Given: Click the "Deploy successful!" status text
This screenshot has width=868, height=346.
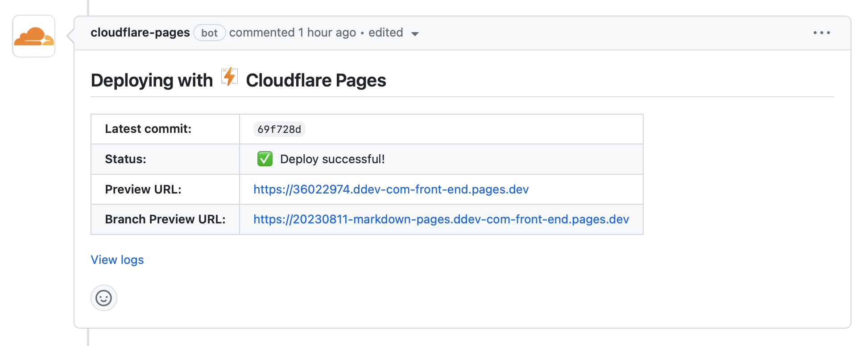Looking at the screenshot, I should [x=332, y=159].
